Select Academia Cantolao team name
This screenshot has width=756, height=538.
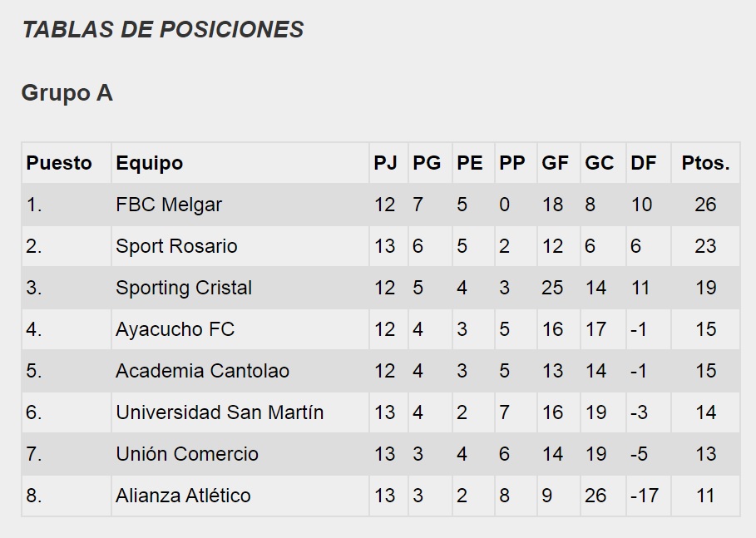[202, 371]
